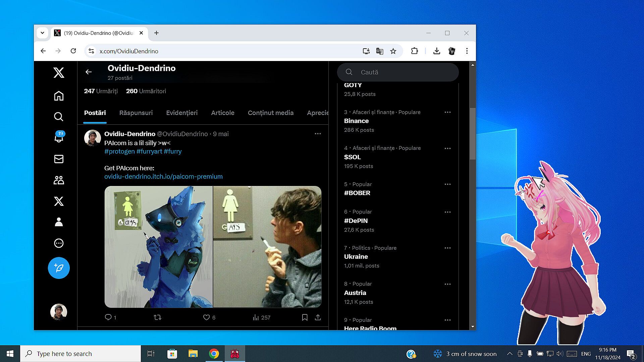Image resolution: width=644 pixels, height=362 pixels.
Task: Open Communities people icon in sidebar
Action: [59, 180]
